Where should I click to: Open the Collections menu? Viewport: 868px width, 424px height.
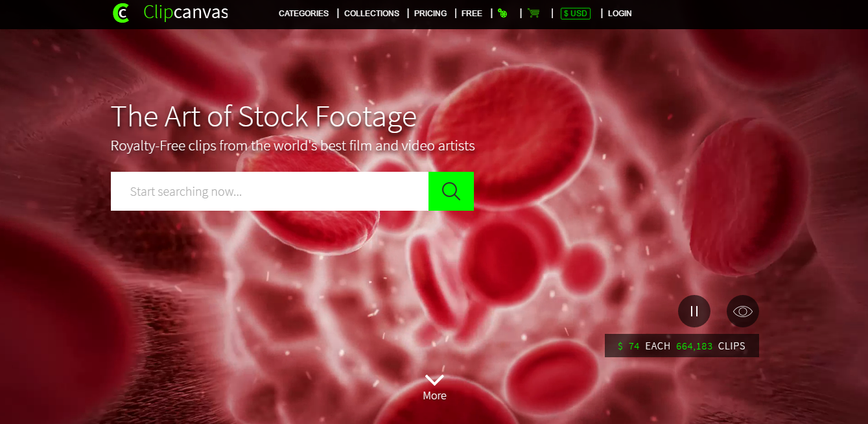click(372, 14)
